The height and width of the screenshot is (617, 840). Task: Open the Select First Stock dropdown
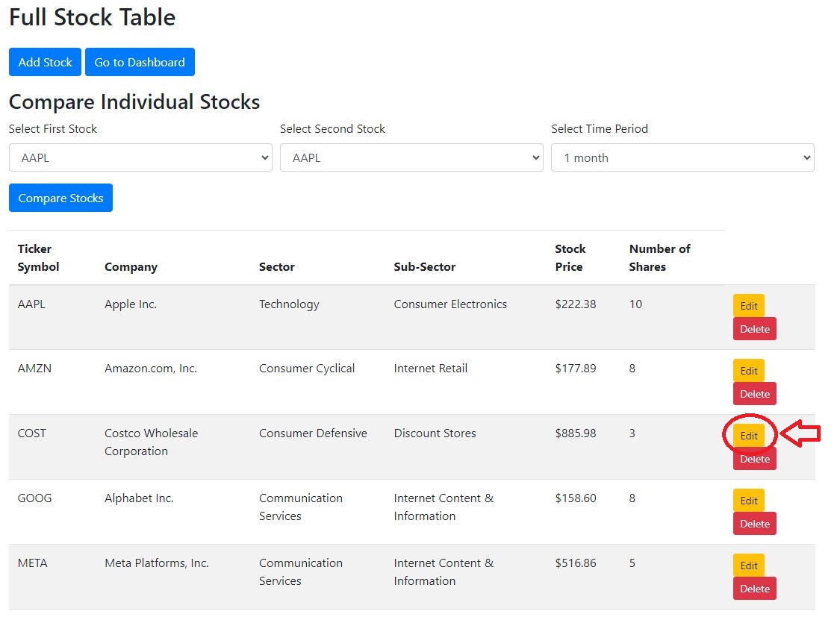140,158
